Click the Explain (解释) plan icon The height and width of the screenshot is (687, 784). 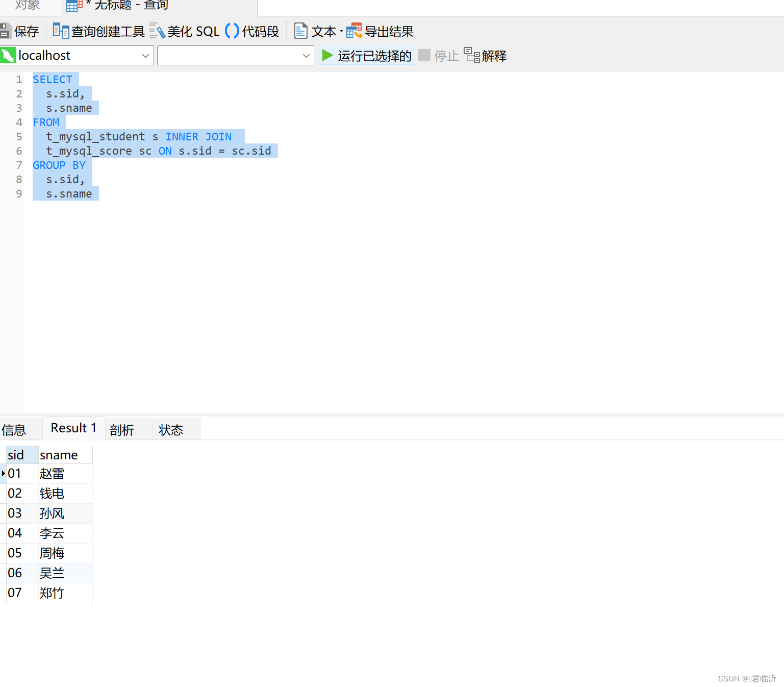coord(472,55)
